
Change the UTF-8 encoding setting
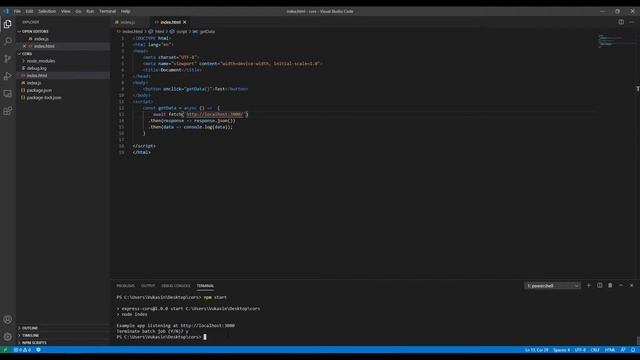tap(580, 350)
